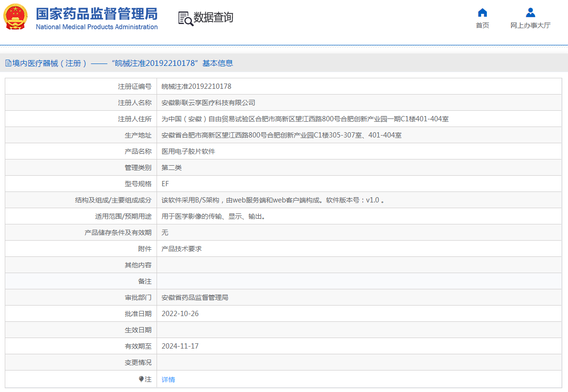Click the 生产地址 address value
This screenshot has height=392, width=568.
[x=282, y=135]
